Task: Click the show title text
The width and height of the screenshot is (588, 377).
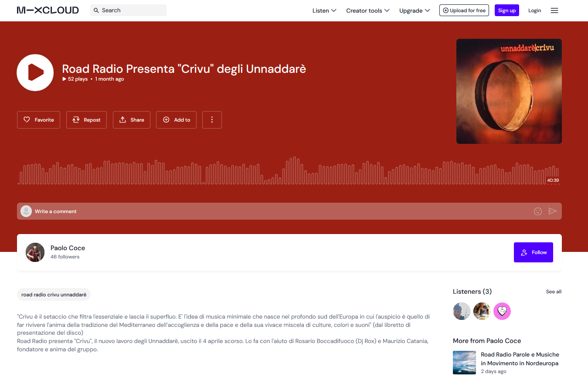Action: [x=184, y=69]
